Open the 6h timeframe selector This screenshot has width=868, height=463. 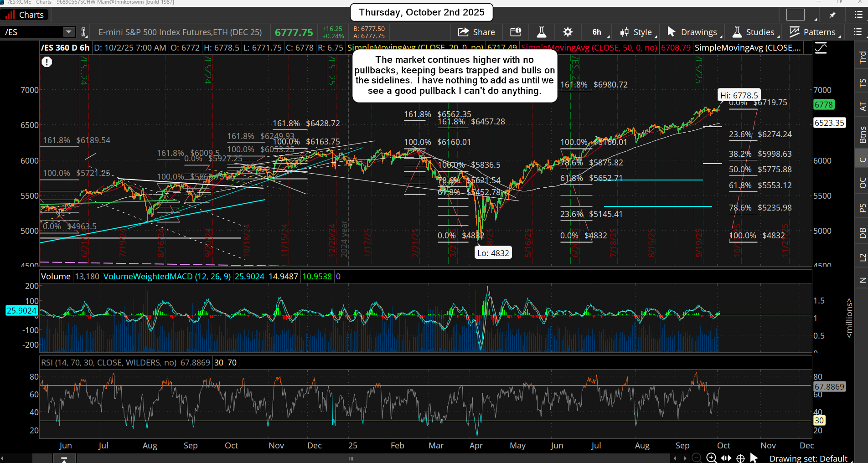597,32
